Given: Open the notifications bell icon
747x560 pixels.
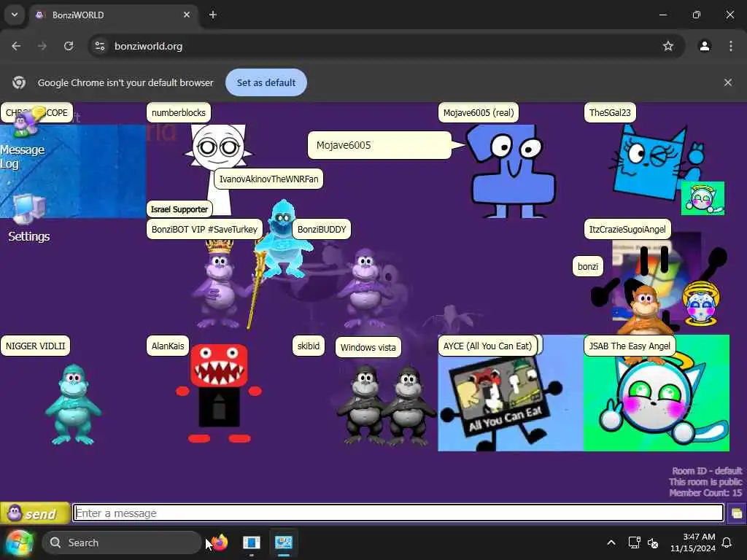Looking at the screenshot, I should (727, 542).
